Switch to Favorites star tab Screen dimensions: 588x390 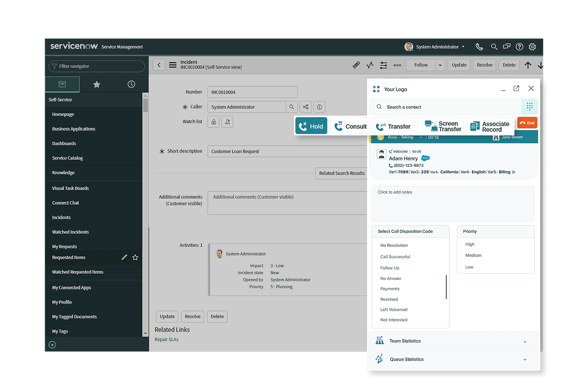pos(97,84)
